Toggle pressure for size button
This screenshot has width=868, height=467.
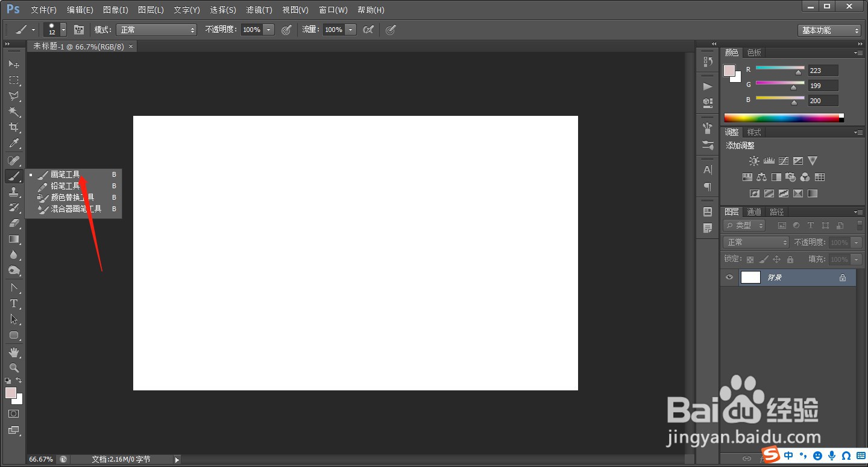[x=391, y=30]
